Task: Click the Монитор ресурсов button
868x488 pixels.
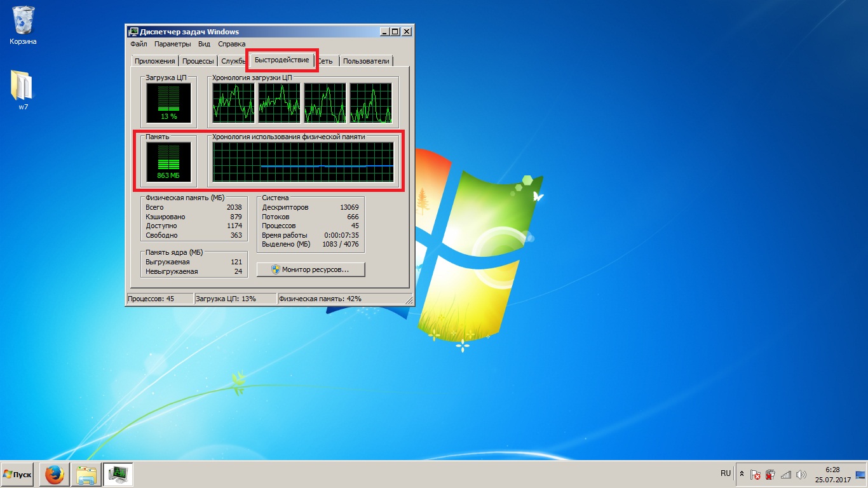Action: tap(311, 269)
